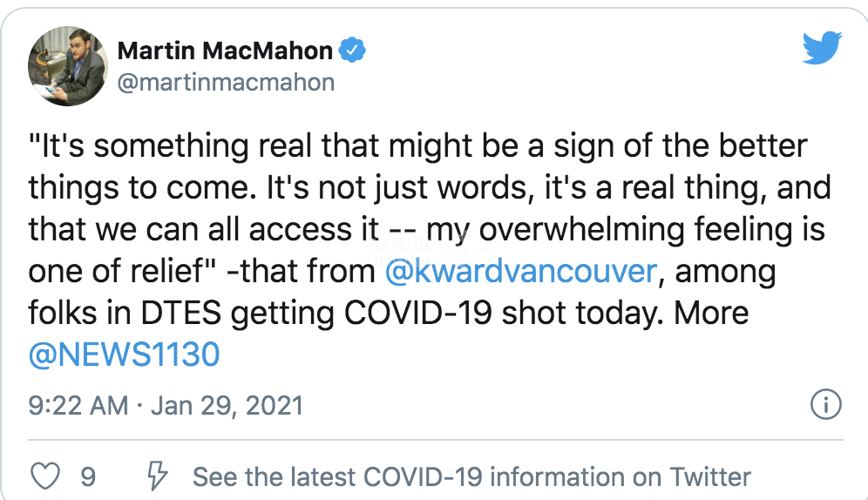Click the divider line under the timestamp
This screenshot has width=868, height=500.
coord(436,440)
